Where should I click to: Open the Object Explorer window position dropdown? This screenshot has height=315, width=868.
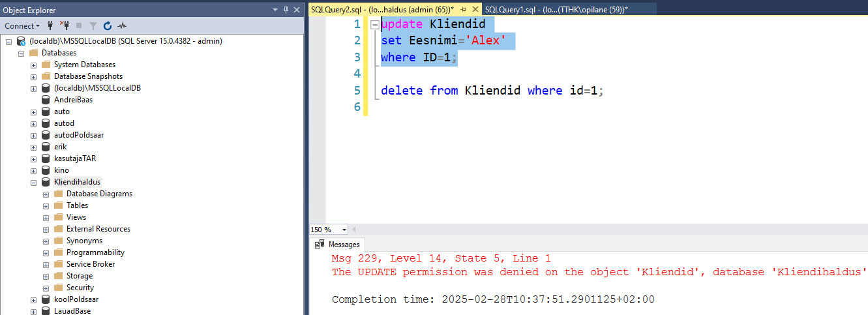(x=277, y=10)
